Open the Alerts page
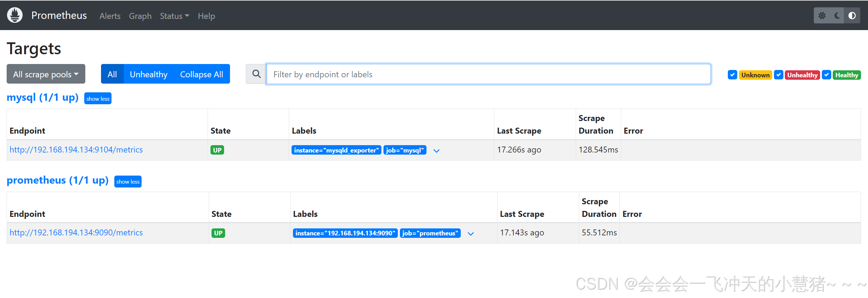The image size is (868, 298). point(110,16)
